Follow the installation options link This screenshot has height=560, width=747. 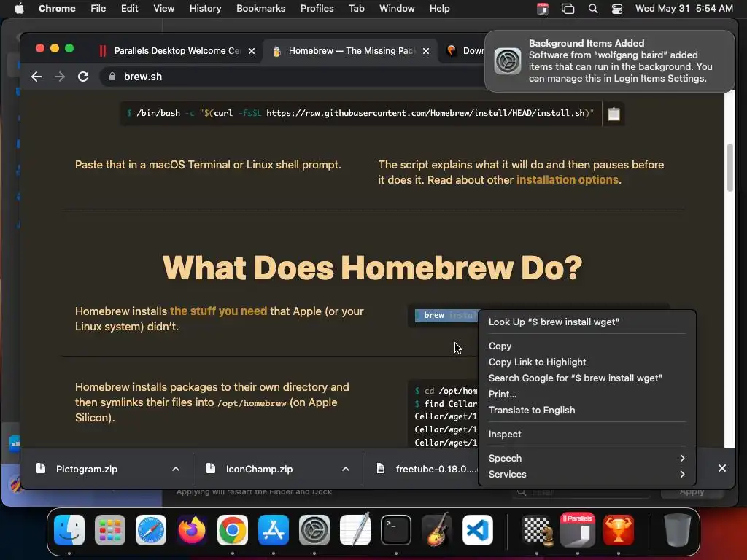click(568, 180)
